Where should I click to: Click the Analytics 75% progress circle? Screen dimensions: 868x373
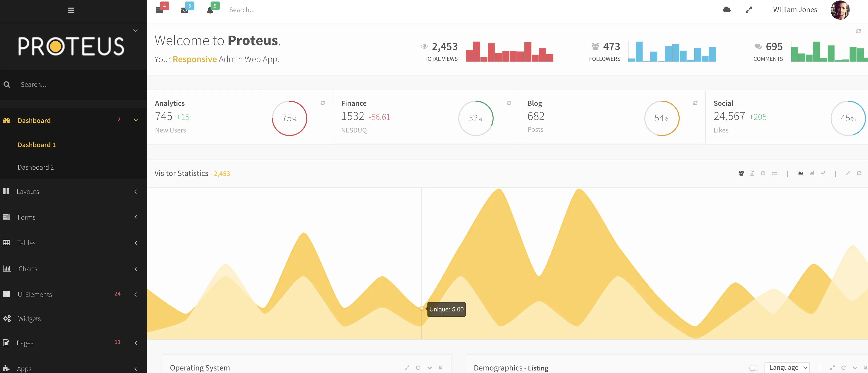point(289,118)
